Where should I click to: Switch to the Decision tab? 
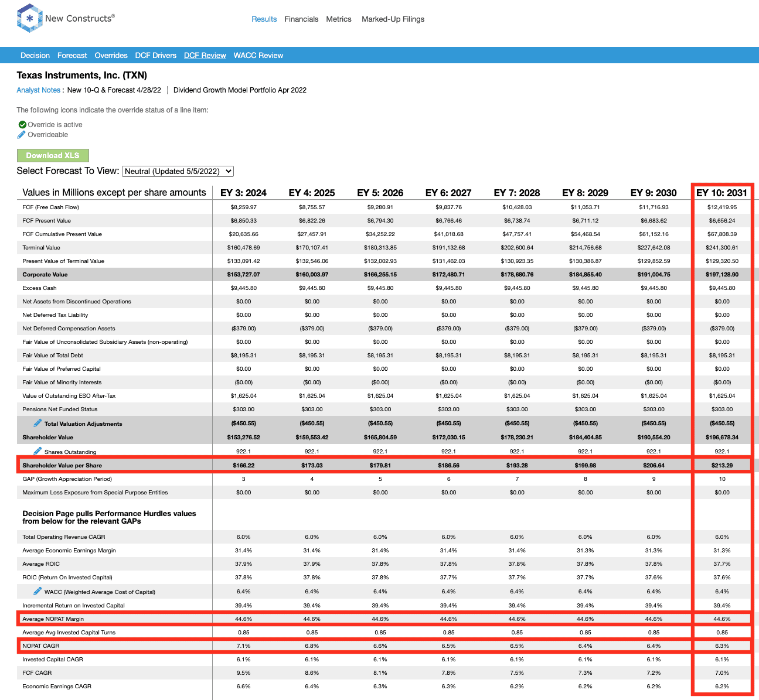(x=35, y=56)
